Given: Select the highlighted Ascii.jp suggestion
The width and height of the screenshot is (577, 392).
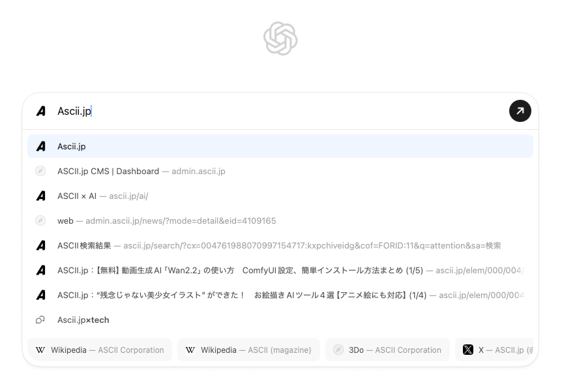Looking at the screenshot, I should point(280,146).
